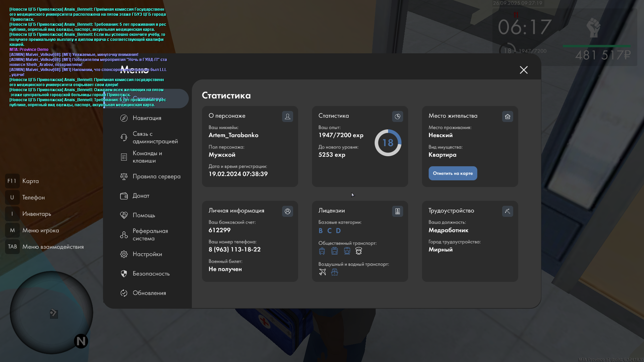Click the level 18 experience progress ring
Viewport: 644px width, 362px height.
click(388, 143)
